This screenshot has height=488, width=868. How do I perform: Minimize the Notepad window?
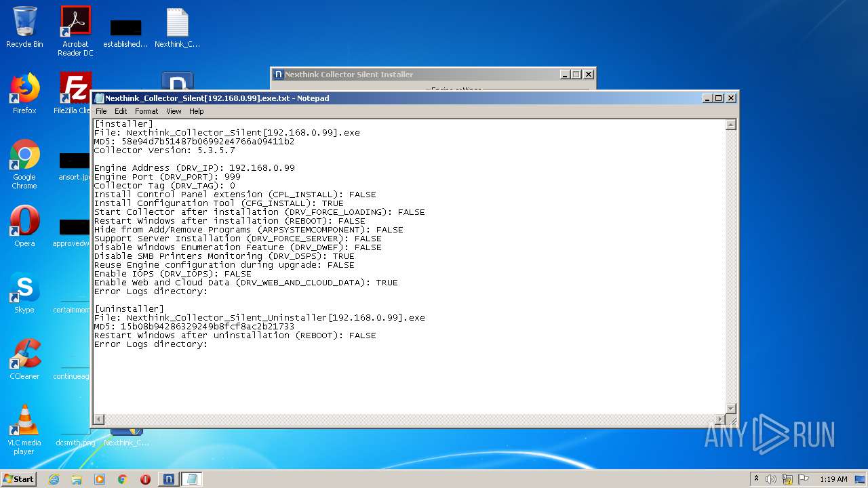click(x=708, y=98)
